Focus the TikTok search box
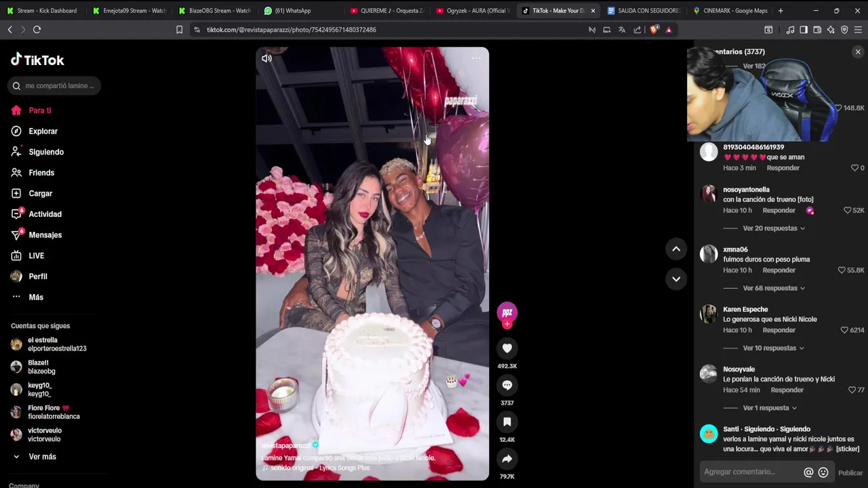868x488 pixels. pos(56,85)
